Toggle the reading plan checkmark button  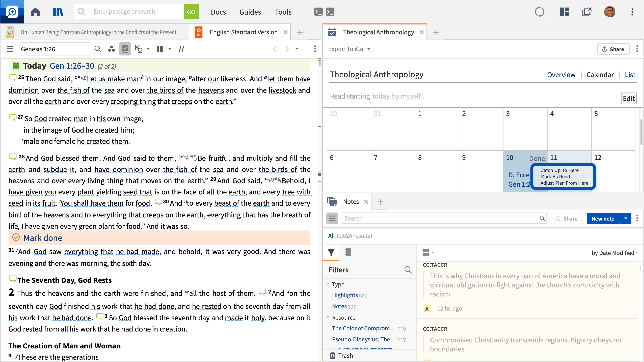point(125,49)
